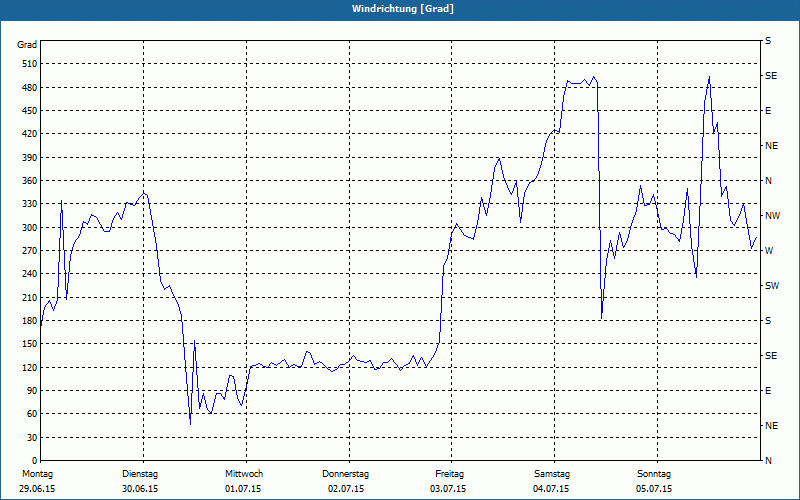Select the 270 degree axis label
The image size is (800, 500).
(x=30, y=251)
